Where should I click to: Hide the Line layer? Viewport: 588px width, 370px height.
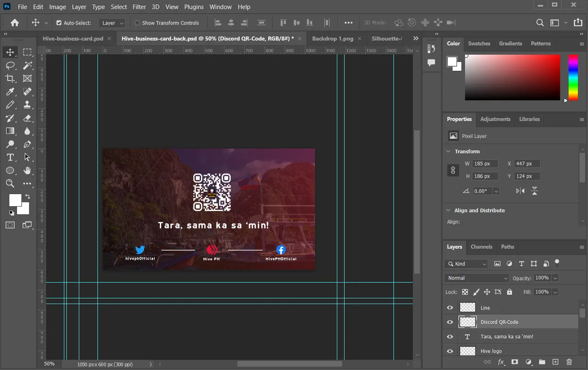(x=450, y=308)
